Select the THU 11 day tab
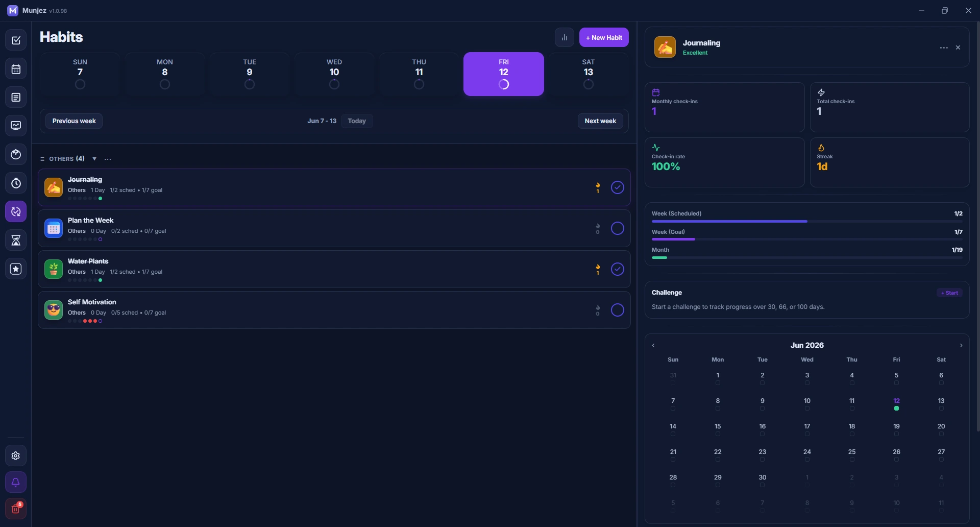Image resolution: width=980 pixels, height=527 pixels. pyautogui.click(x=419, y=74)
